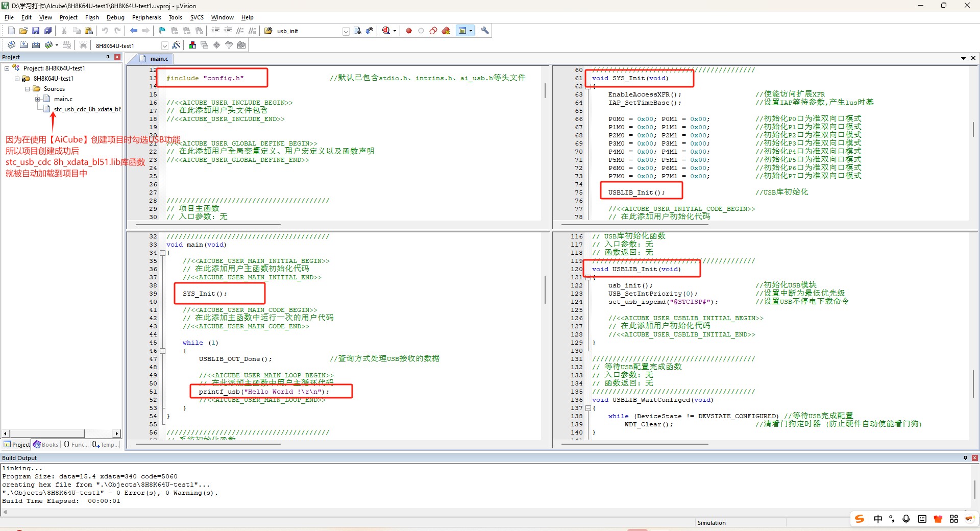The image size is (980, 531).
Task: Click the Rebuild all target files icon
Action: [36, 45]
